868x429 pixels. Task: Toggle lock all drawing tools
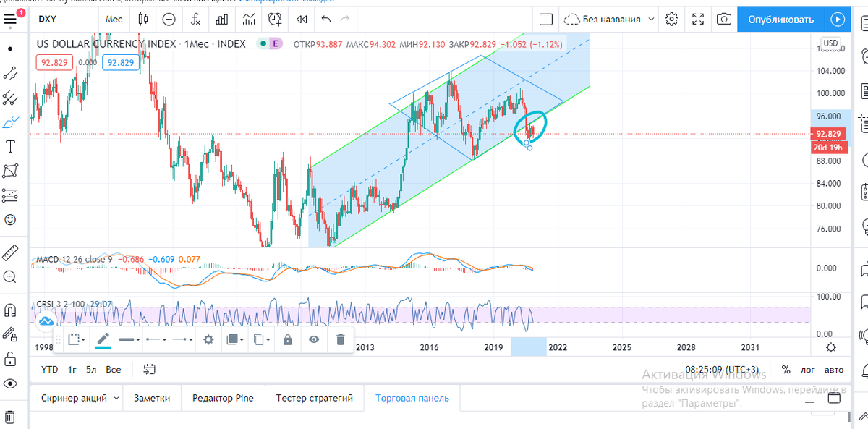pyautogui.click(x=10, y=359)
